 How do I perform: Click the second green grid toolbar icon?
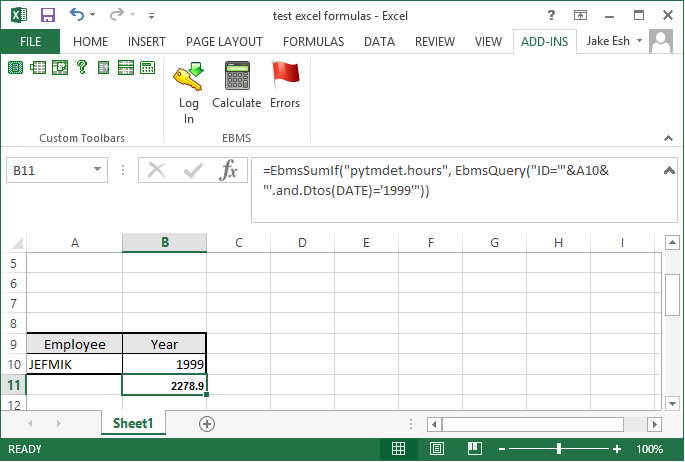pyautogui.click(x=38, y=68)
